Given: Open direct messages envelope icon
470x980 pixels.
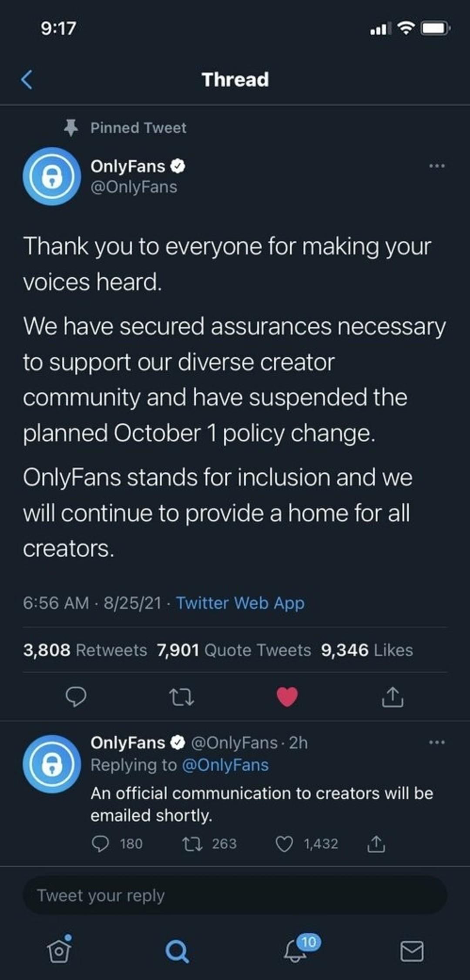Looking at the screenshot, I should point(412,951).
